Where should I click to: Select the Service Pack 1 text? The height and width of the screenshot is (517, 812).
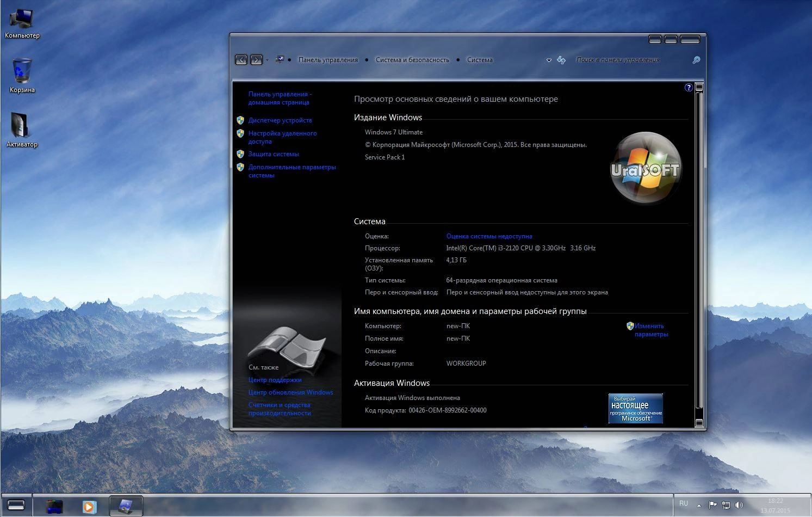385,157
